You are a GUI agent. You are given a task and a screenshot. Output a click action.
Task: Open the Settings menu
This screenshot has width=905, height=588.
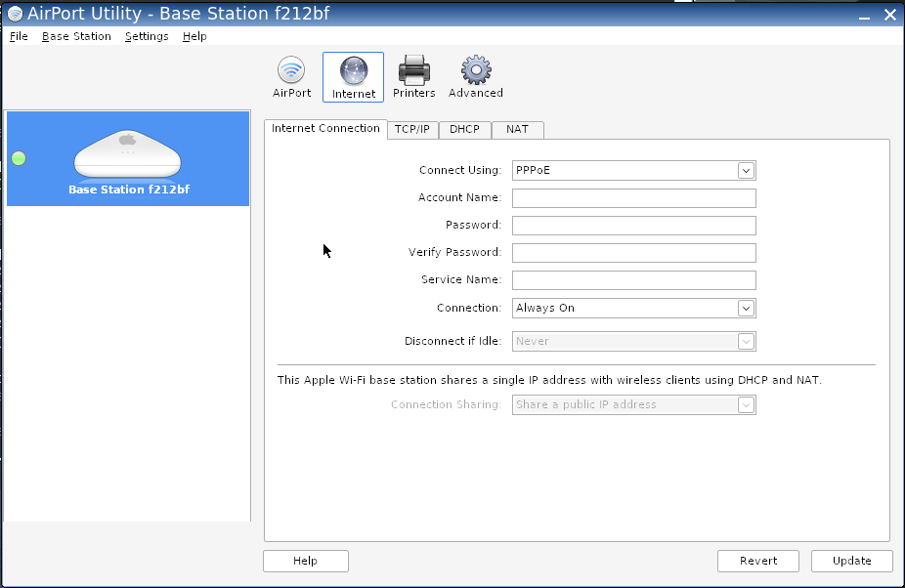(147, 36)
